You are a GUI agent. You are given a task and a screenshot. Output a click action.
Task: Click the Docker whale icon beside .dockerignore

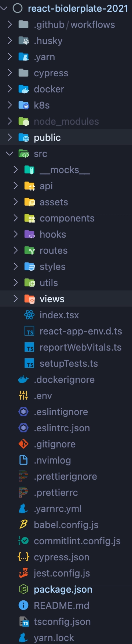coord(23,380)
